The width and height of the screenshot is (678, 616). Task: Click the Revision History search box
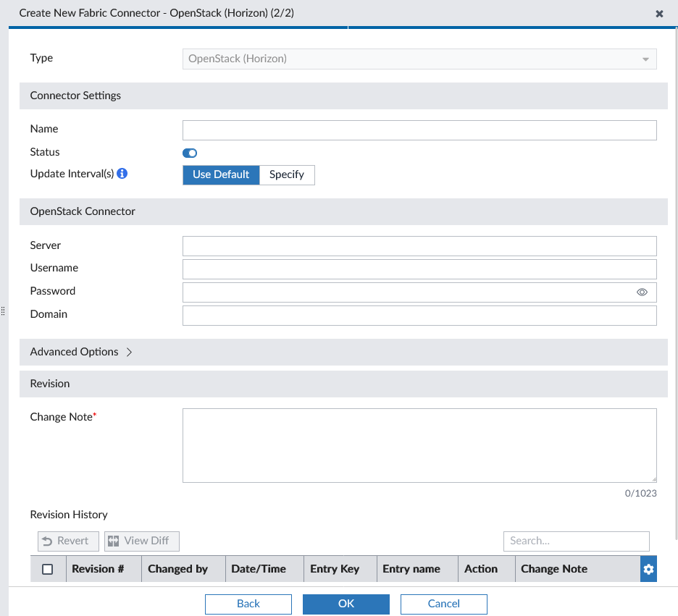(576, 541)
